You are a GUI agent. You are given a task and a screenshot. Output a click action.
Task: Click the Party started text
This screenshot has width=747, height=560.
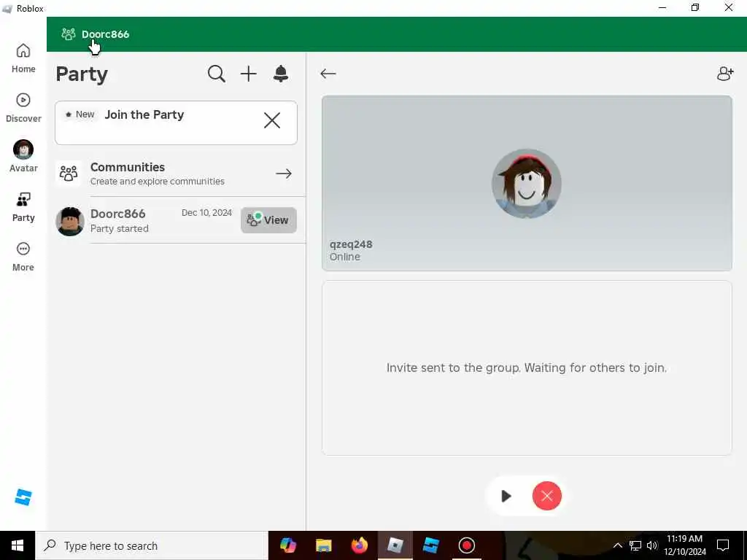tap(120, 228)
